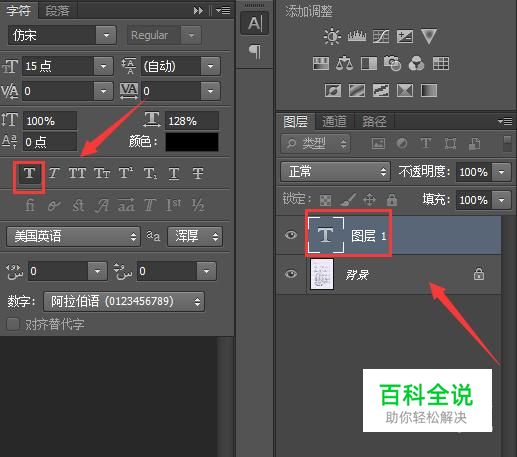Viewport: 517px width, 457px height.
Task: Add a Levels adjustment
Action: click(x=357, y=36)
